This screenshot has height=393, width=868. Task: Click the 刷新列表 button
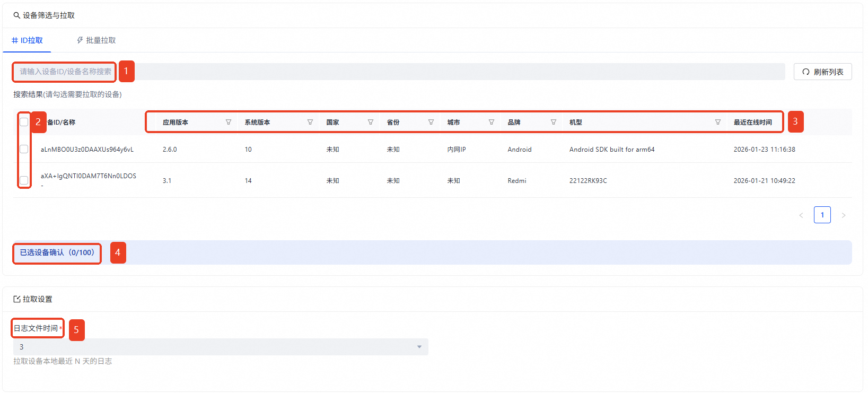tap(823, 72)
